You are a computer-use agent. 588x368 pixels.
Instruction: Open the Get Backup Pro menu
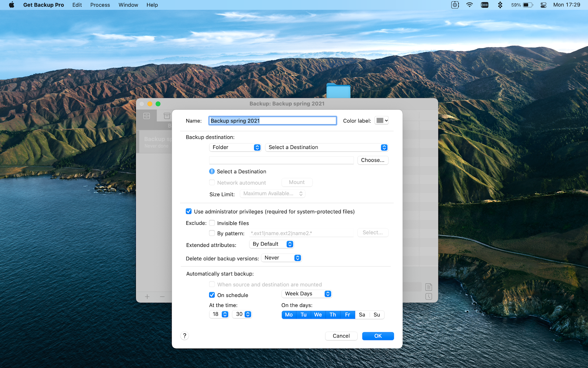click(43, 5)
